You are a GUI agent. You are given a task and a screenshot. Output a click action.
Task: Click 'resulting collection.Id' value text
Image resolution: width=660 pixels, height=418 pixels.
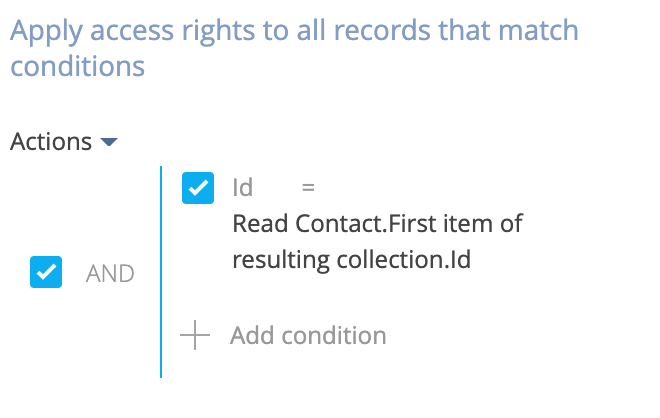[351, 260]
